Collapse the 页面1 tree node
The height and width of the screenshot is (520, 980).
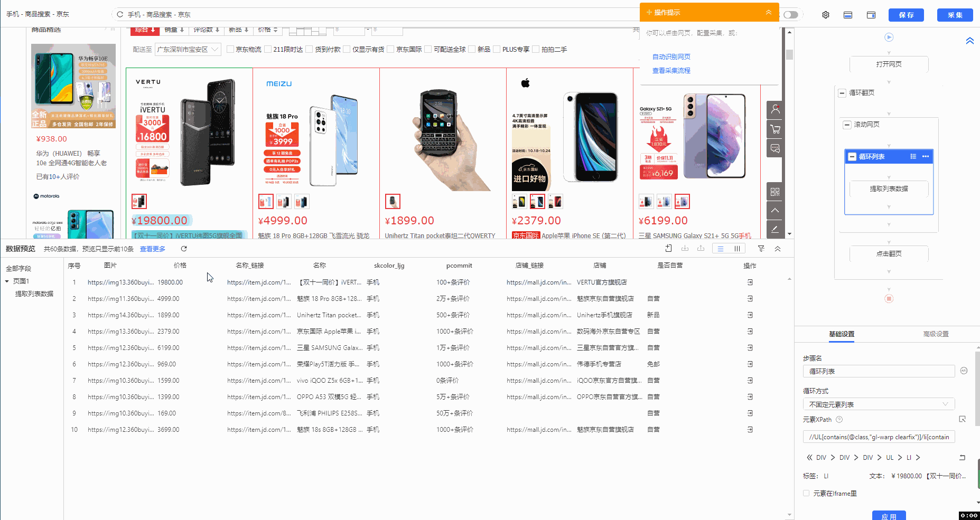click(x=7, y=281)
